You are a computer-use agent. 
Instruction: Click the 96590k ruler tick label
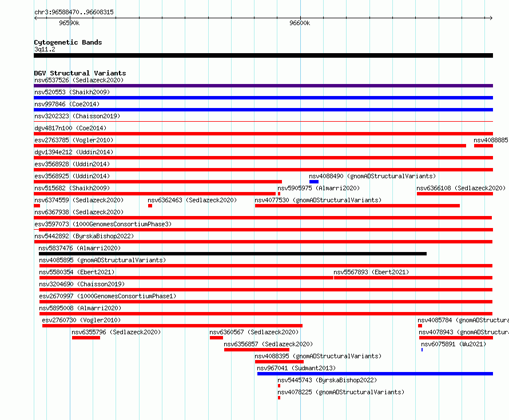click(69, 23)
